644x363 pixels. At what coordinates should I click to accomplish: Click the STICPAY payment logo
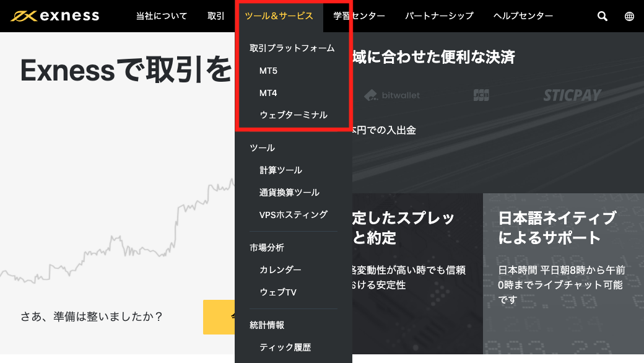pos(572,95)
